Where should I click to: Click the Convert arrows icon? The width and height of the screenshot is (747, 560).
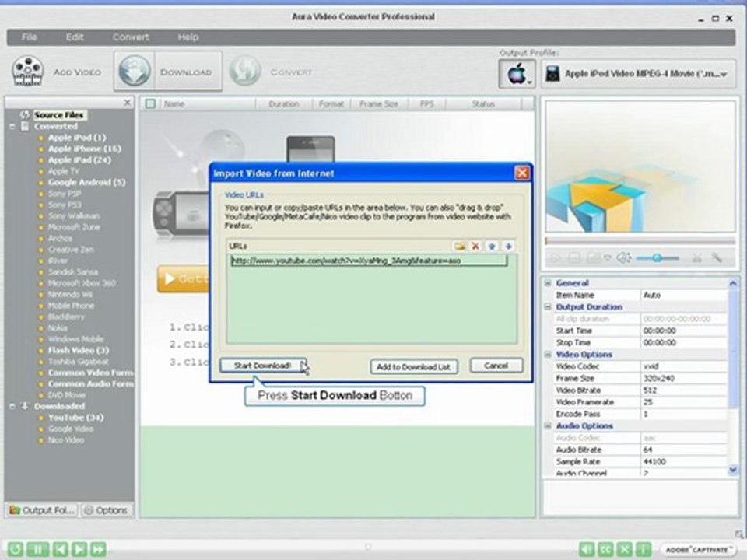pyautogui.click(x=245, y=72)
